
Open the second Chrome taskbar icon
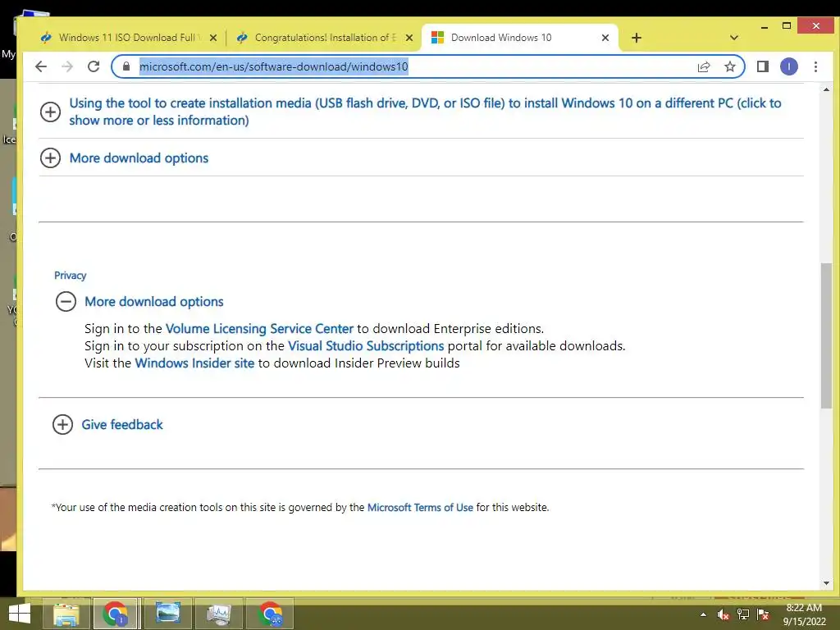pos(269,614)
